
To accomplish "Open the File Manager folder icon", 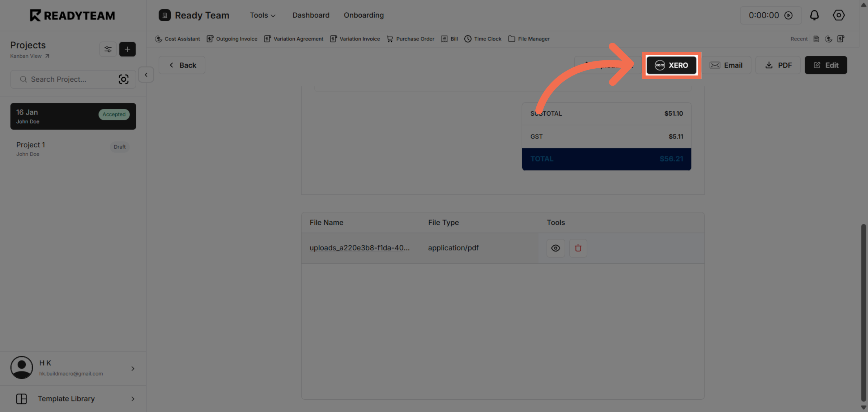I will 512,39.
